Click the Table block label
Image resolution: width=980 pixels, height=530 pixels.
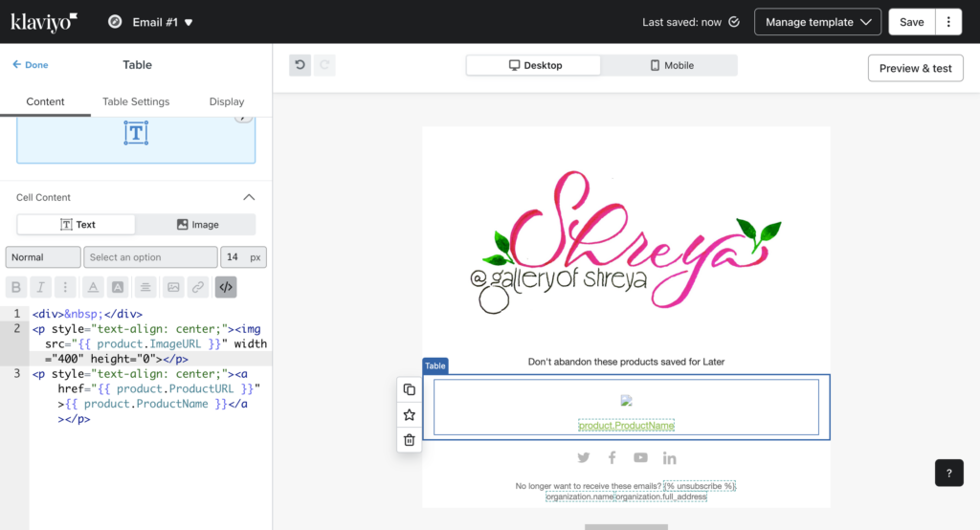click(x=435, y=365)
